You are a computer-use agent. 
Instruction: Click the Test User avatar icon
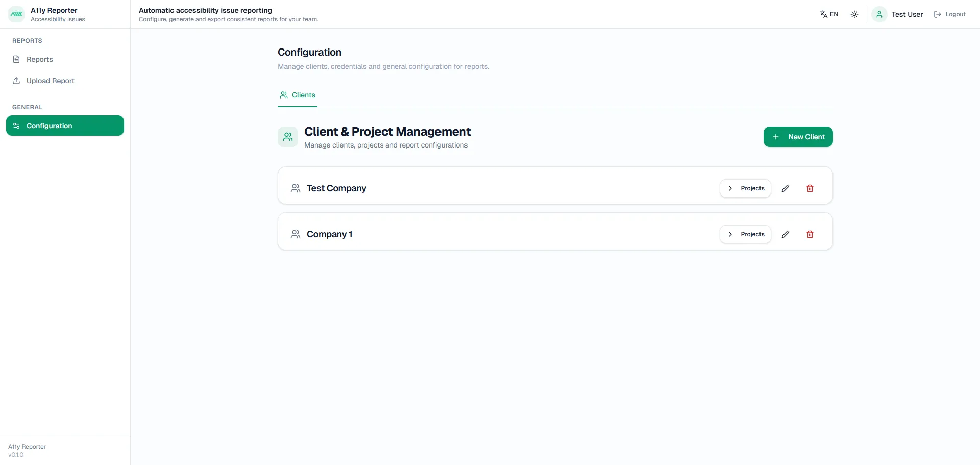click(x=879, y=14)
